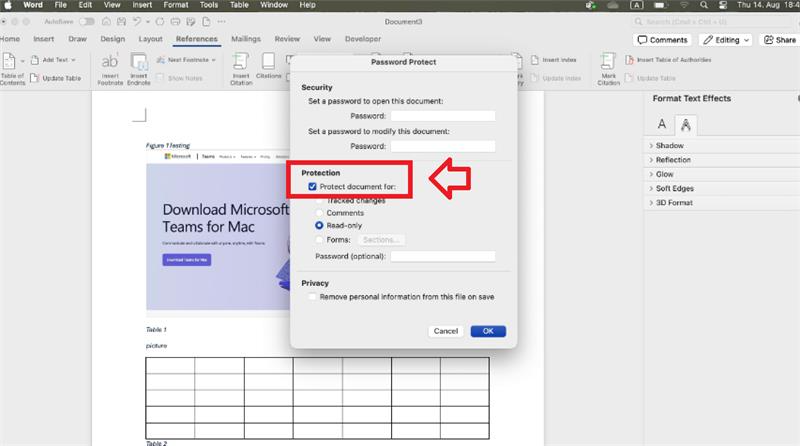The height and width of the screenshot is (446, 800).
Task: Click OK in Password Protect dialog
Action: (488, 331)
